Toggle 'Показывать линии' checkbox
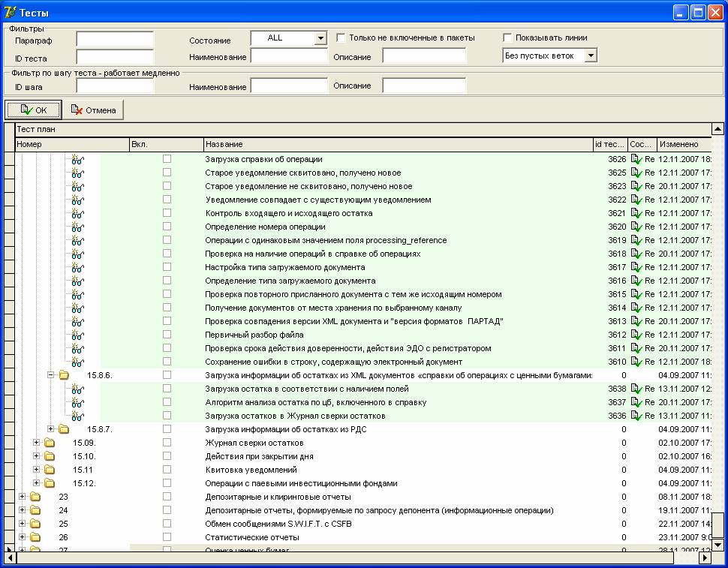The image size is (728, 568). coord(507,38)
